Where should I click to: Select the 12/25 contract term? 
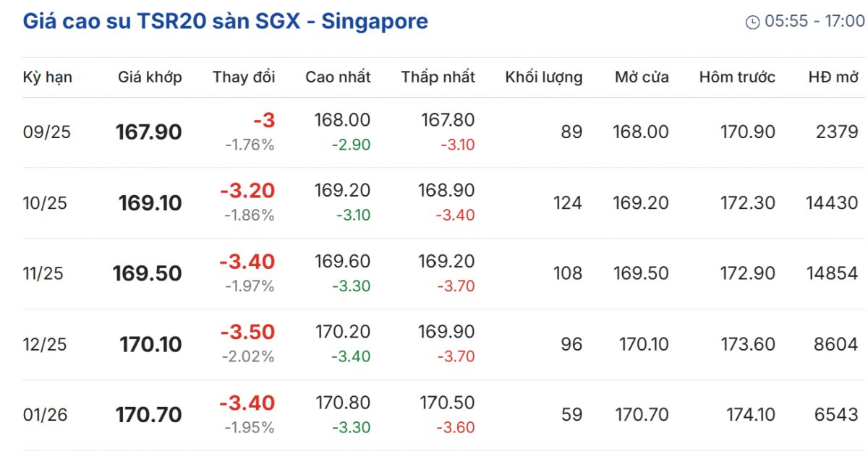pyautogui.click(x=45, y=345)
